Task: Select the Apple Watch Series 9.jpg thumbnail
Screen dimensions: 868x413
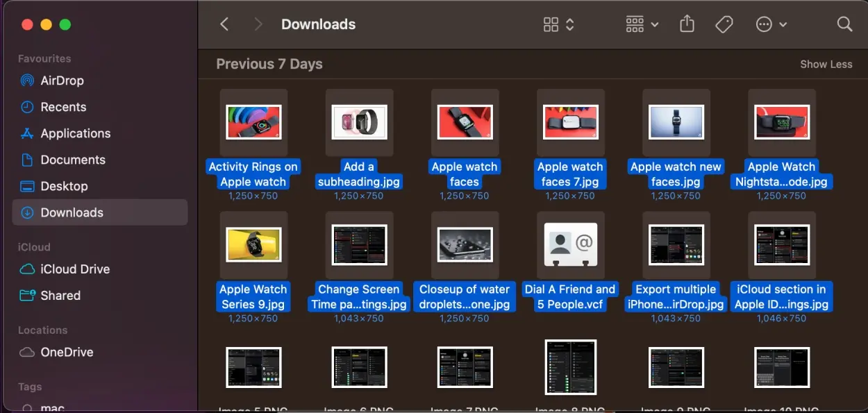Action: click(x=253, y=245)
